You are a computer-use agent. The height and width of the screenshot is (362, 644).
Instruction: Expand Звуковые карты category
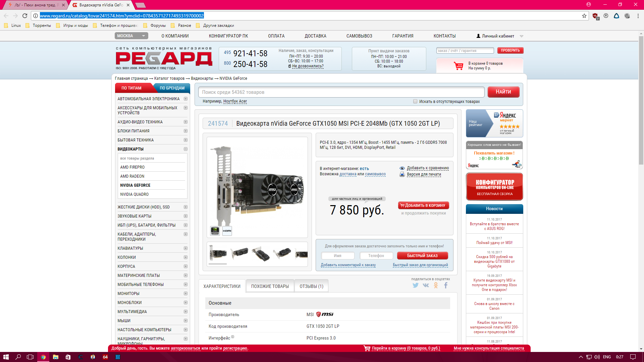point(185,216)
